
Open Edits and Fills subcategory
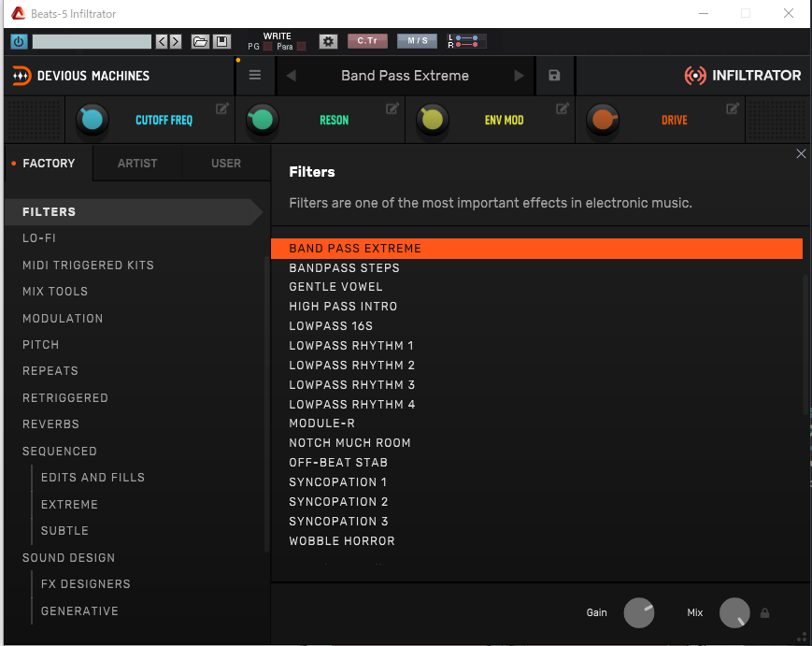point(93,478)
